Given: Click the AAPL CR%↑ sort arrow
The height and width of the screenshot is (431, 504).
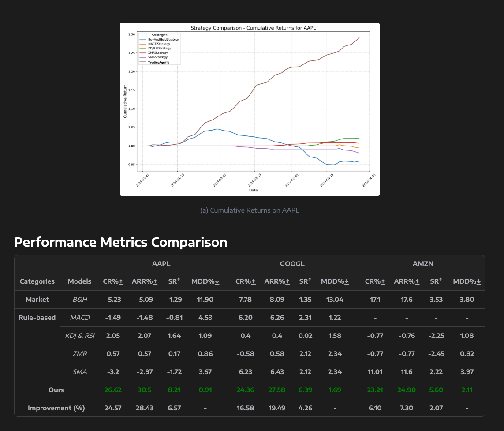Looking at the screenshot, I should pyautogui.click(x=120, y=281).
